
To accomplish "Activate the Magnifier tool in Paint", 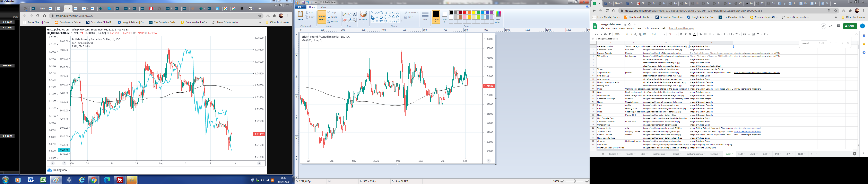I will [355, 20].
